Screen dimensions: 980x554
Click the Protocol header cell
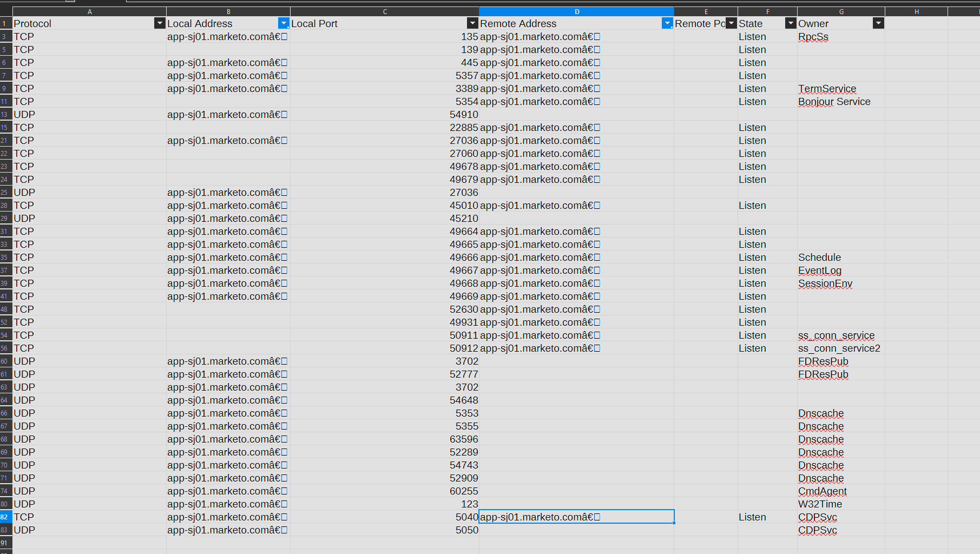(89, 24)
